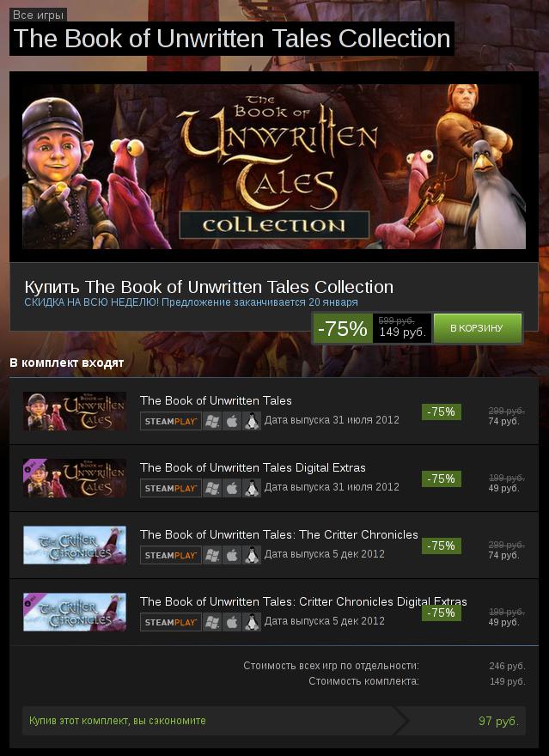Click the Linux penguin icon in the Digital Extras row
This screenshot has width=549, height=756.
252,488
